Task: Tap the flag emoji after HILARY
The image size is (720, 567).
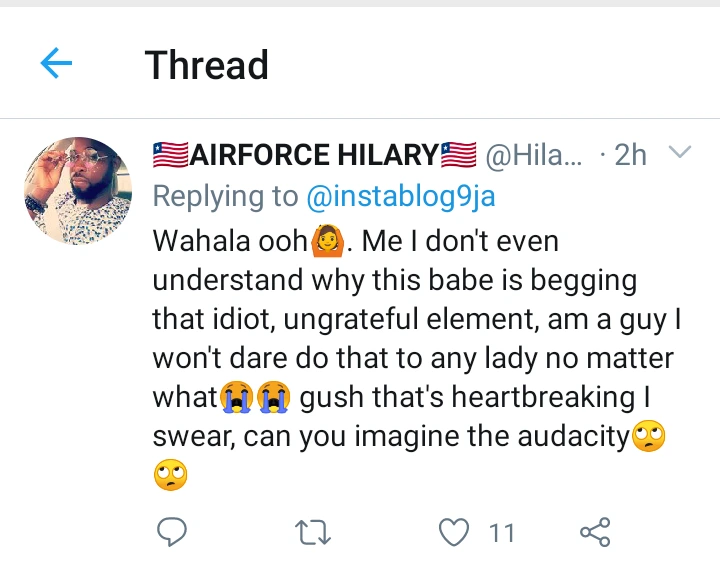Action: pyautogui.click(x=458, y=155)
